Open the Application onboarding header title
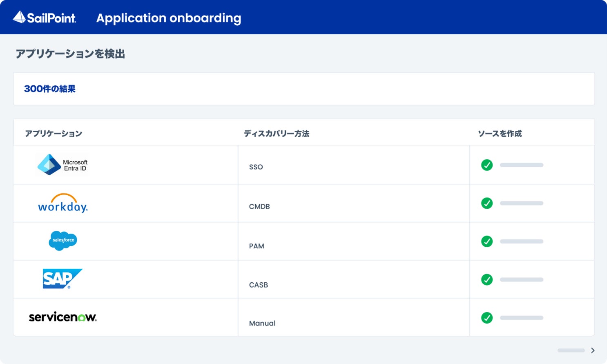The width and height of the screenshot is (607, 364). pyautogui.click(x=169, y=18)
